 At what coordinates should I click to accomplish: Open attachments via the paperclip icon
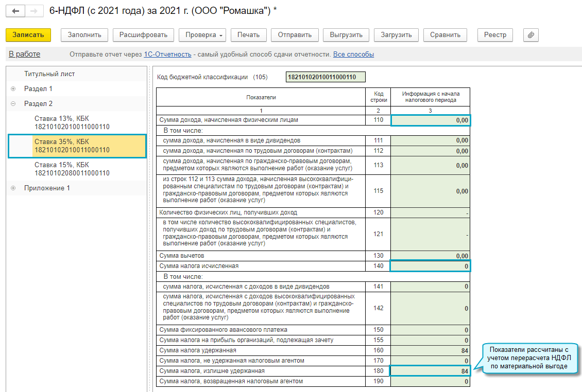(x=530, y=35)
